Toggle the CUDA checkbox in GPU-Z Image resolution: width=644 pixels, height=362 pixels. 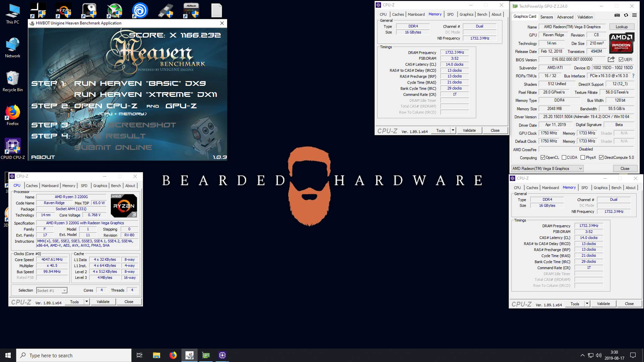point(564,158)
